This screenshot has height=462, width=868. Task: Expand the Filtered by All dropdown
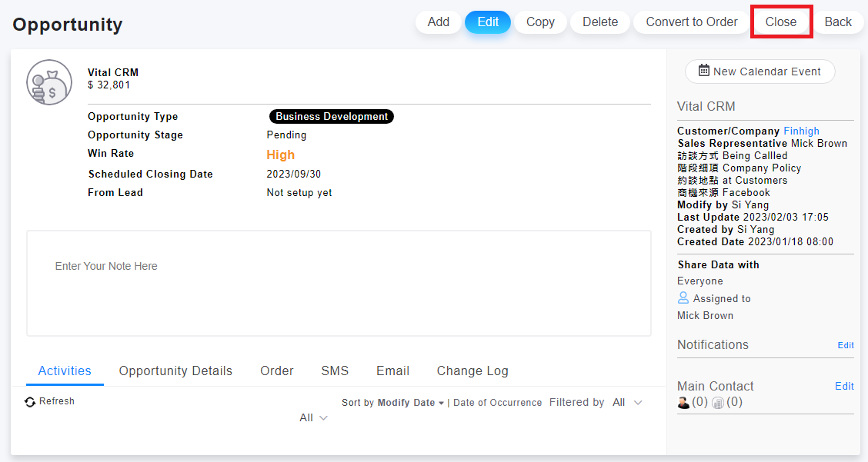click(627, 403)
